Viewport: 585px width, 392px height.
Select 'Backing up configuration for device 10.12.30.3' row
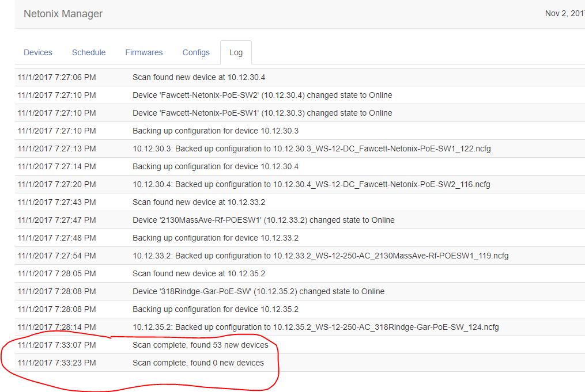(x=216, y=131)
